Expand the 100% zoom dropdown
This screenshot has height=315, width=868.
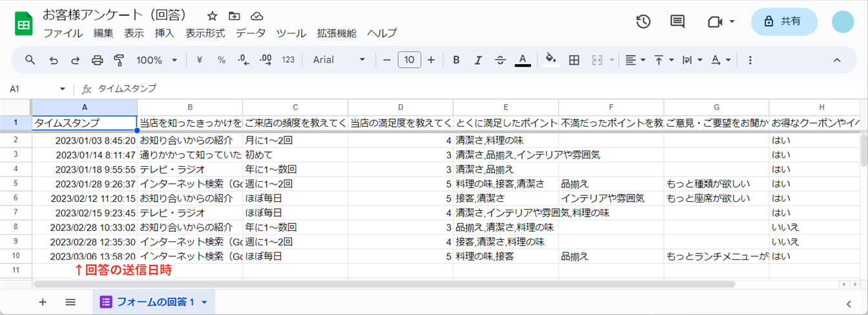point(156,60)
